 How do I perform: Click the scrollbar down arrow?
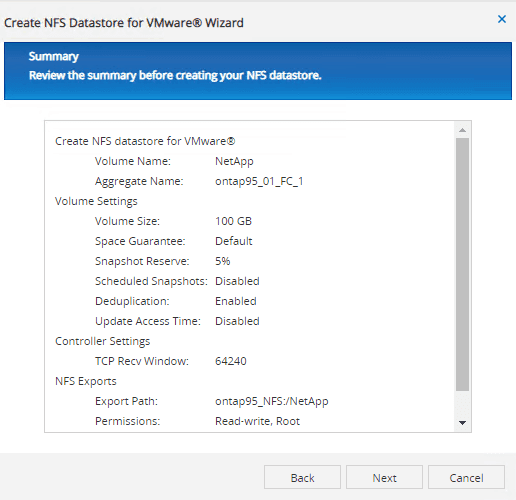point(462,423)
